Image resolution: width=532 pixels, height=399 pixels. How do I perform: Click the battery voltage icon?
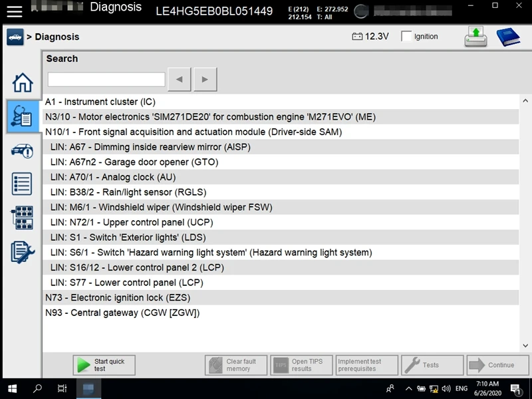click(x=357, y=37)
